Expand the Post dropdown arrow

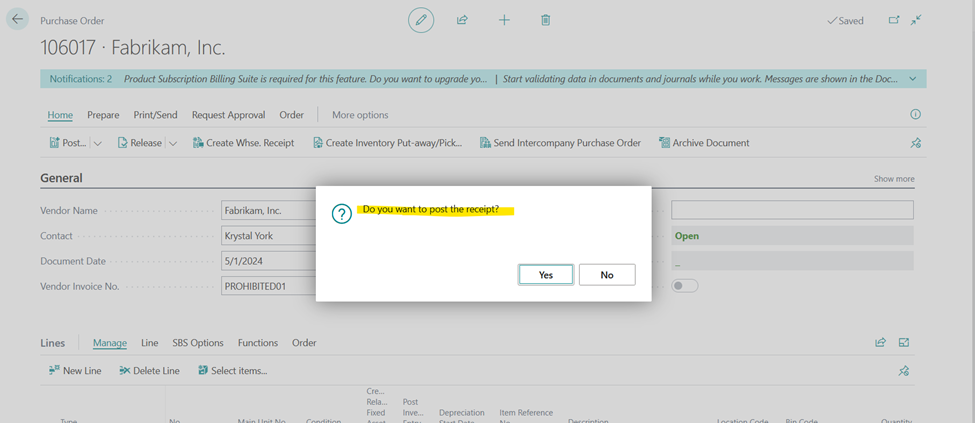98,143
